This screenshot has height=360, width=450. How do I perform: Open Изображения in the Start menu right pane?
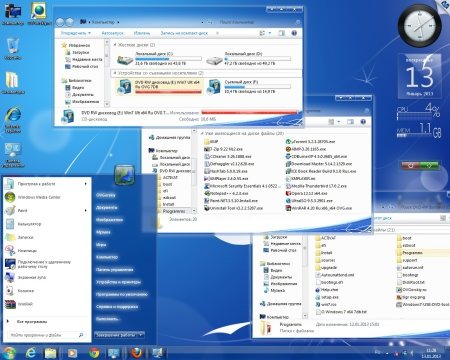(109, 220)
